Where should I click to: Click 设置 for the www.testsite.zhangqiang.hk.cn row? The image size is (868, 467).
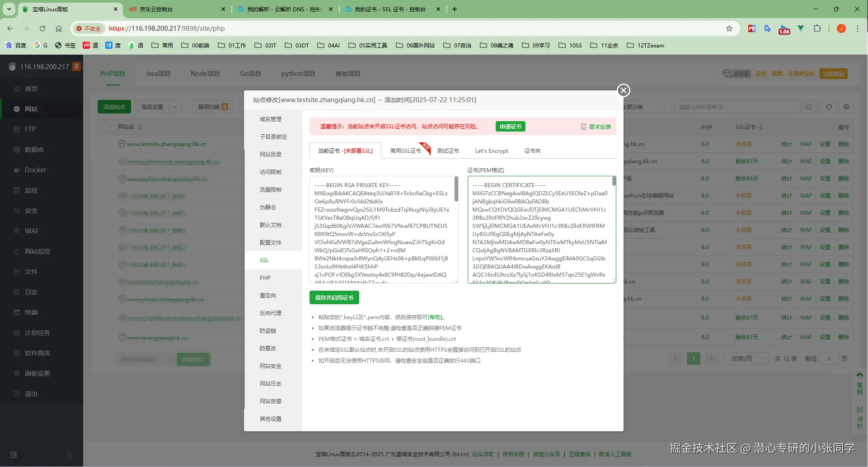point(825,144)
